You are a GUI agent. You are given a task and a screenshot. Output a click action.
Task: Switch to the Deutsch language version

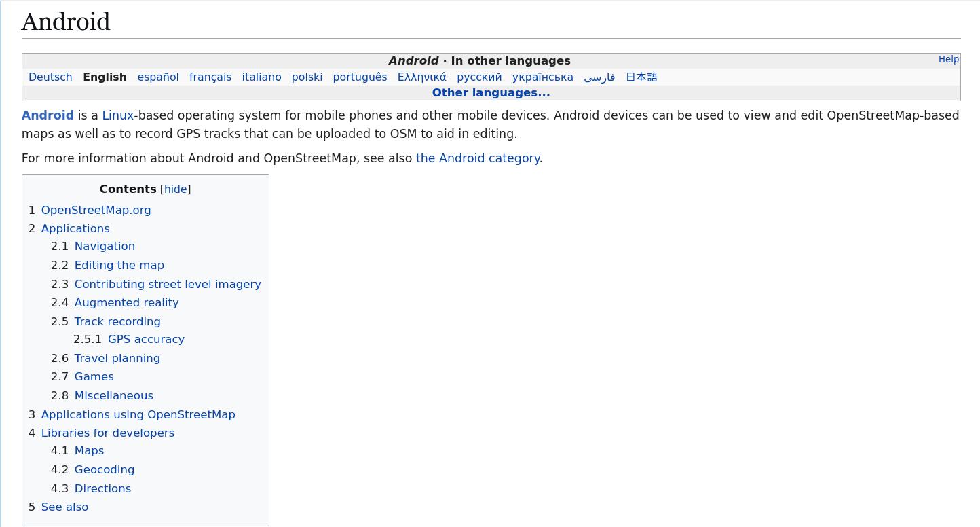point(50,77)
